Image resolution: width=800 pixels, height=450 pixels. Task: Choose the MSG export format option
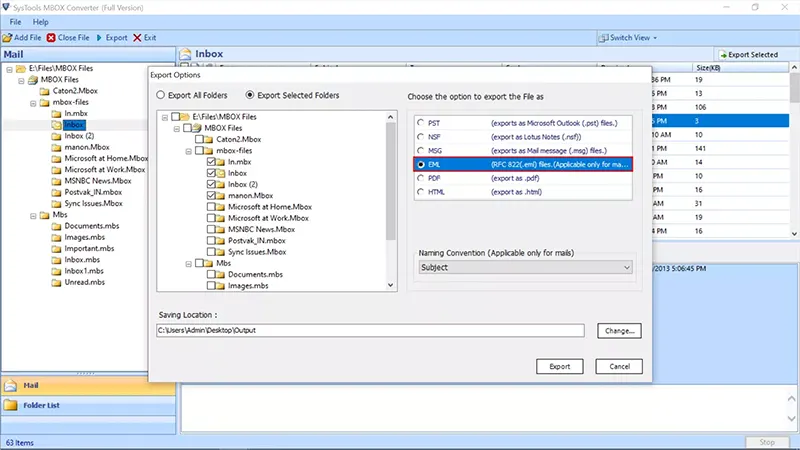420,151
